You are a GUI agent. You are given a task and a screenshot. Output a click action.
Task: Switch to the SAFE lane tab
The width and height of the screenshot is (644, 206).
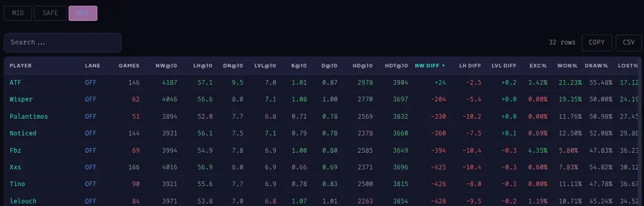pos(50,13)
